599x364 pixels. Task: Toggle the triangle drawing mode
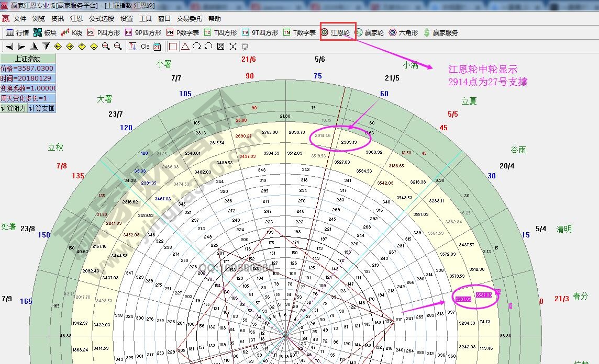pos(186,46)
